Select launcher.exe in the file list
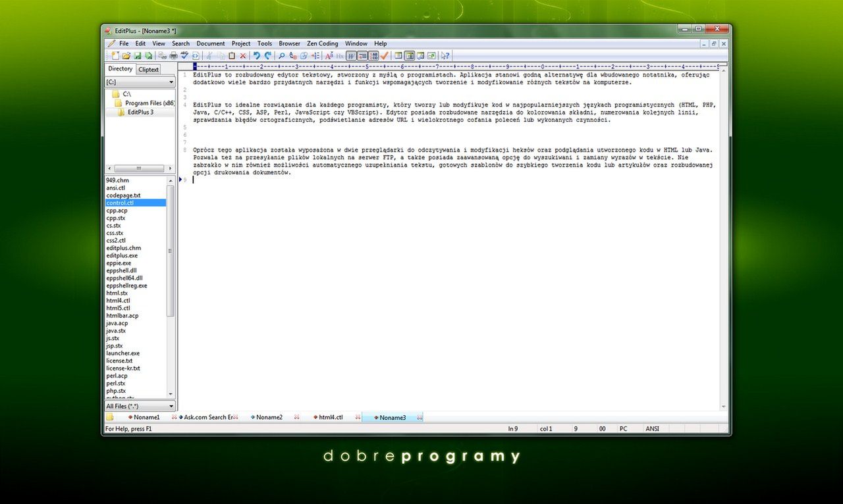 (123, 353)
